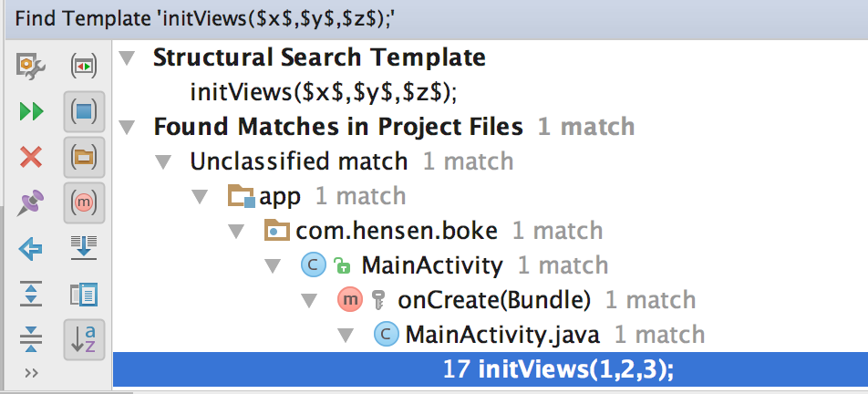Click autoscroll to source icon
Image resolution: width=868 pixels, height=394 pixels.
84,248
